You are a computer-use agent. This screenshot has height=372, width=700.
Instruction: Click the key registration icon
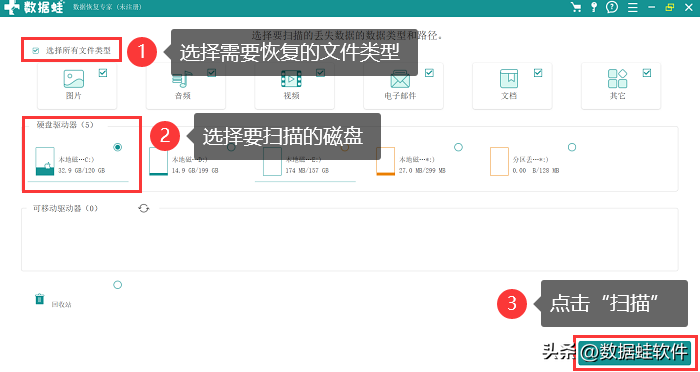(593, 7)
